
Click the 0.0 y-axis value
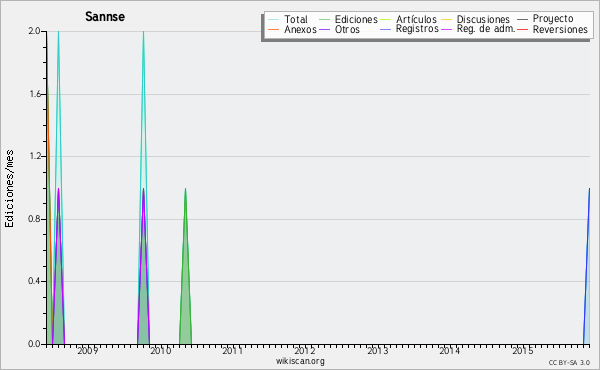(34, 344)
